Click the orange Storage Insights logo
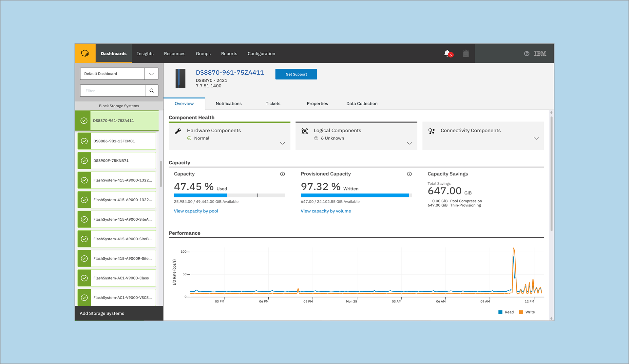The image size is (629, 364). tap(85, 53)
